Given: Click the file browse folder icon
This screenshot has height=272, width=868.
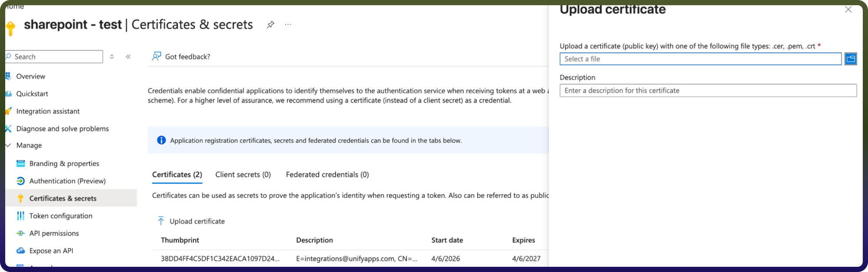Looking at the screenshot, I should click(851, 59).
